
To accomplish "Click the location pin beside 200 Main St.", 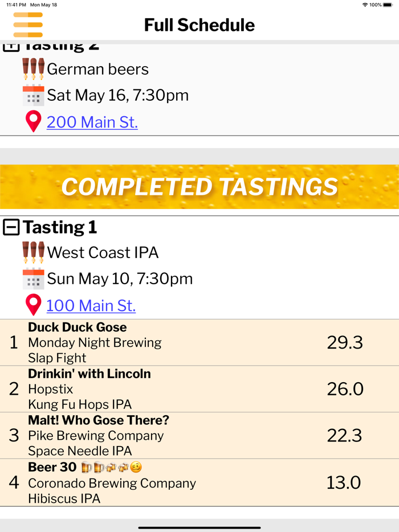I will pyautogui.click(x=33, y=122).
